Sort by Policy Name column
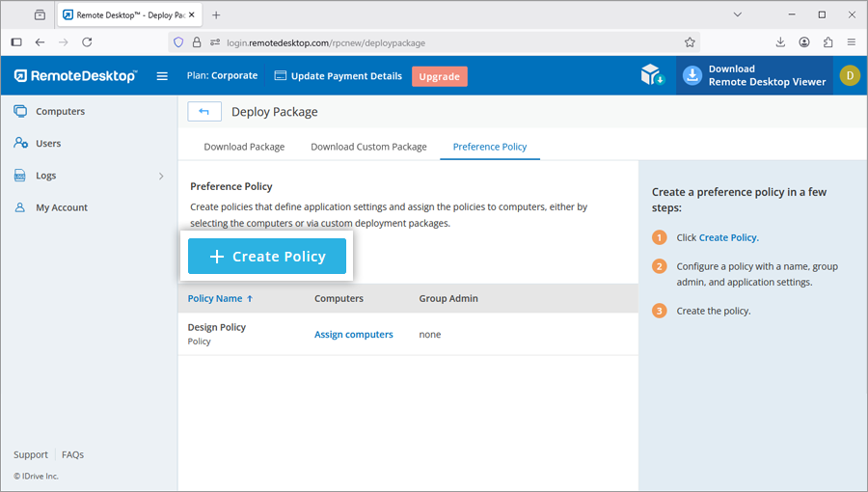 pos(221,299)
